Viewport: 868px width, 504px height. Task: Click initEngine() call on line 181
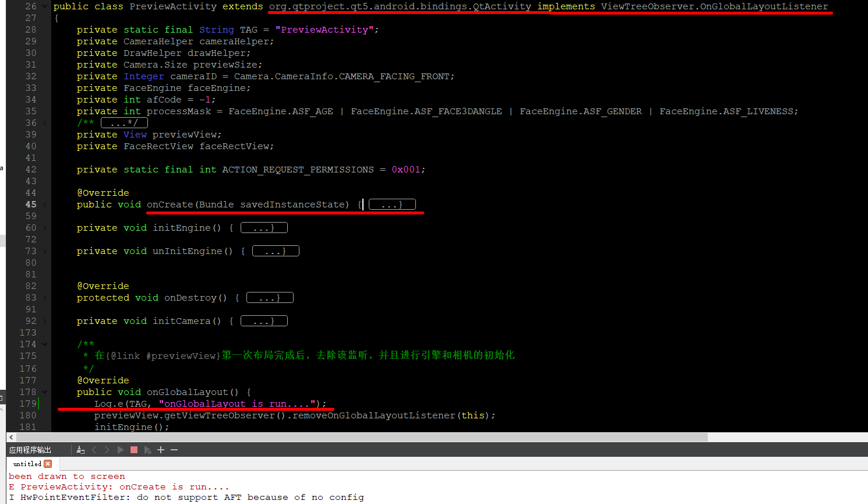tap(129, 427)
